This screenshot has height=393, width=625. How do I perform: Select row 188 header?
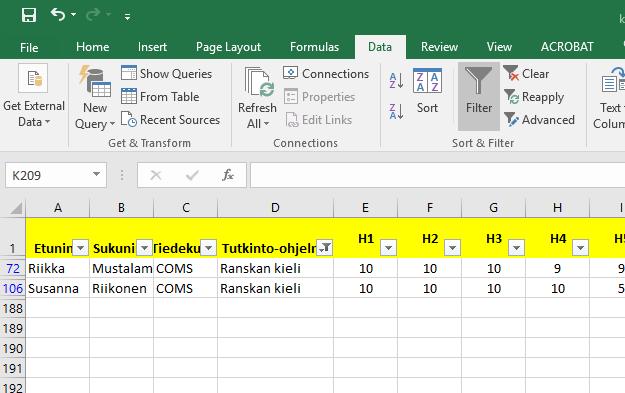[13, 308]
